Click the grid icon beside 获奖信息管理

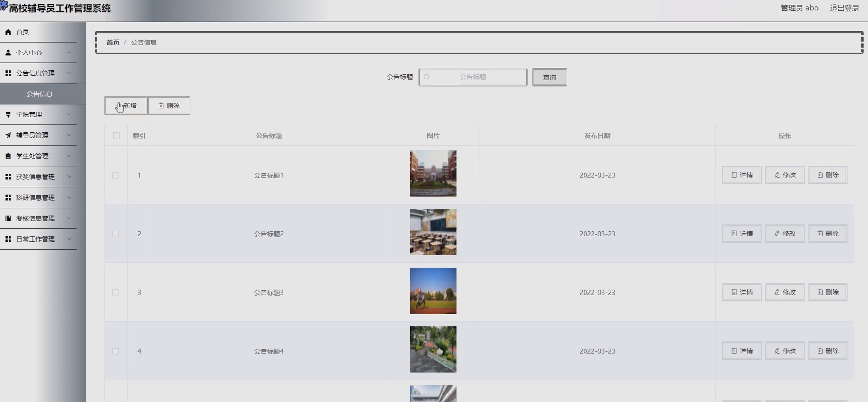(8, 177)
